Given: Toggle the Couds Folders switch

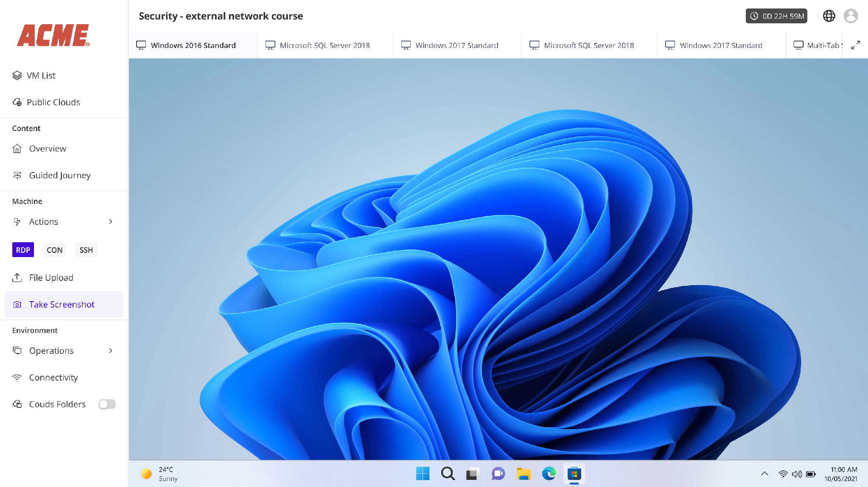Looking at the screenshot, I should coord(107,404).
